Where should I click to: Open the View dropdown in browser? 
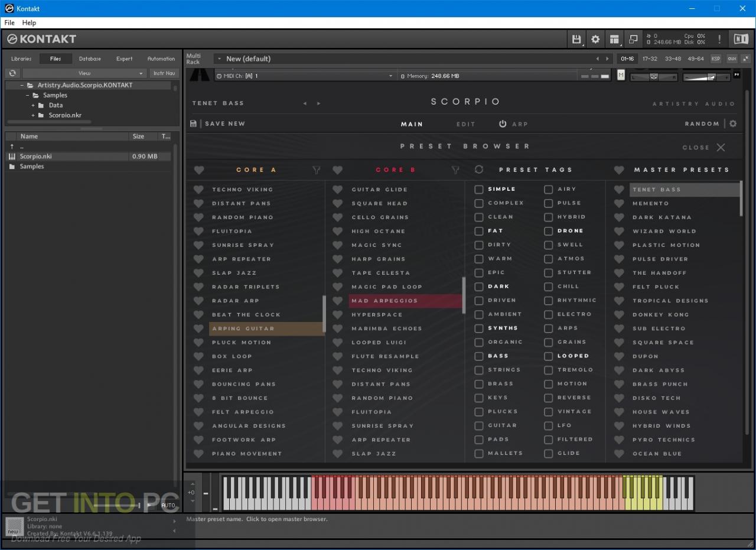(84, 73)
